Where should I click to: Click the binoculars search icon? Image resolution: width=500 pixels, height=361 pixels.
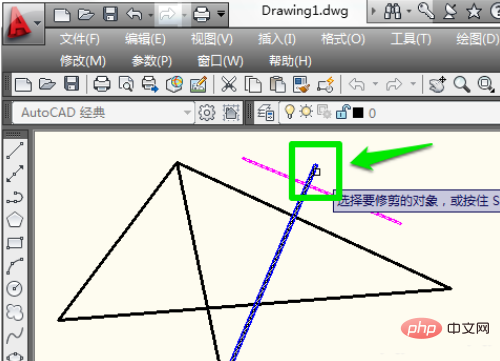(392, 12)
